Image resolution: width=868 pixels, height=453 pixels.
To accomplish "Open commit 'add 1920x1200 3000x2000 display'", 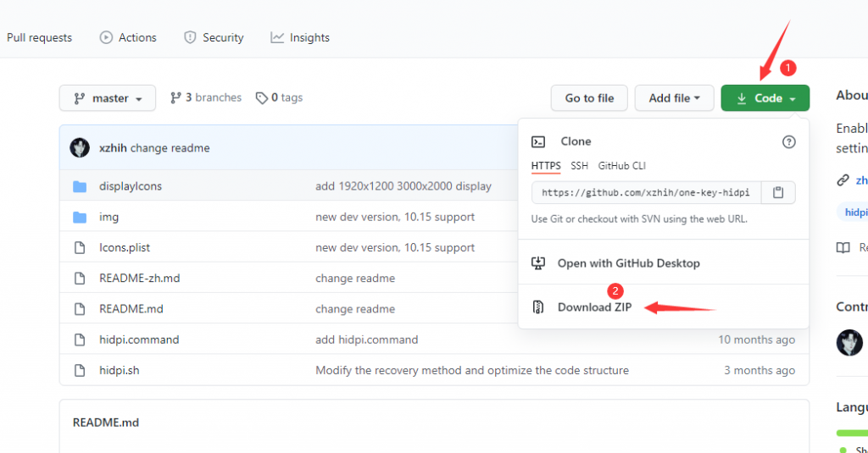I will [403, 186].
